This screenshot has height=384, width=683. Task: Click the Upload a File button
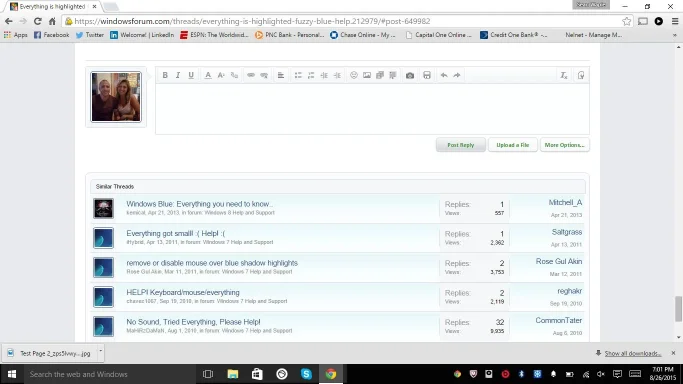pyautogui.click(x=513, y=145)
